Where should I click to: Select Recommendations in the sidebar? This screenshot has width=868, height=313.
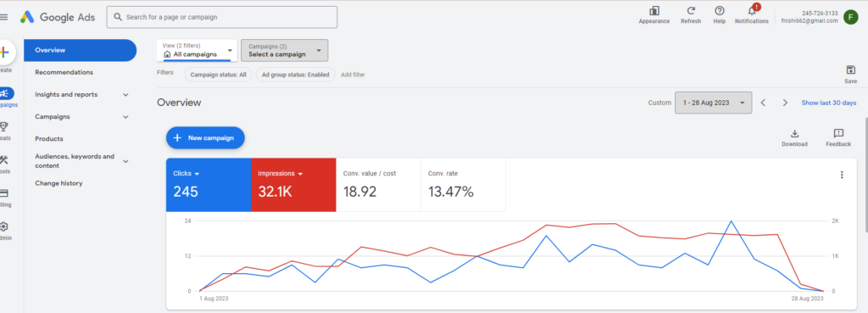64,73
